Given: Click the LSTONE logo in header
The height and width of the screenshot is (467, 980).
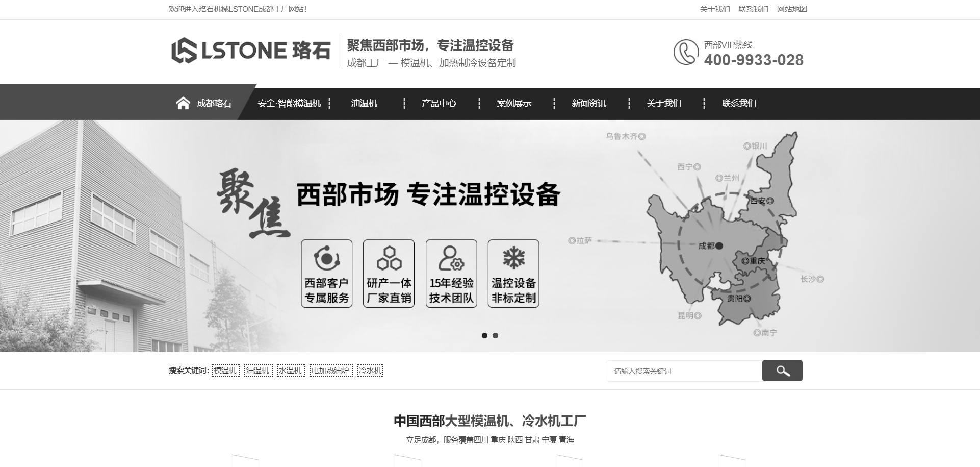Looking at the screenshot, I should click(251, 51).
